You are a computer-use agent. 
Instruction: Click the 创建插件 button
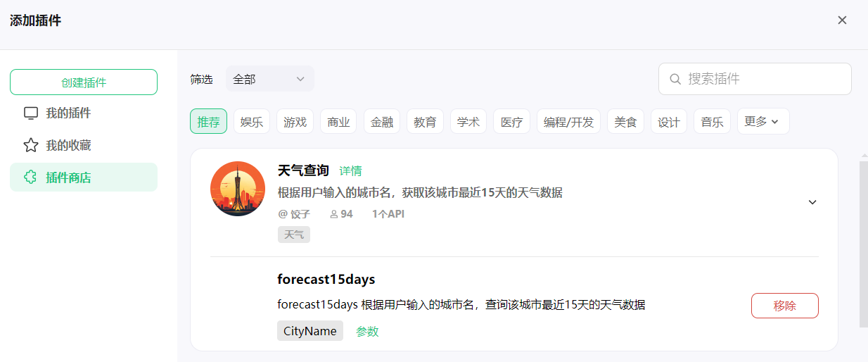(84, 82)
